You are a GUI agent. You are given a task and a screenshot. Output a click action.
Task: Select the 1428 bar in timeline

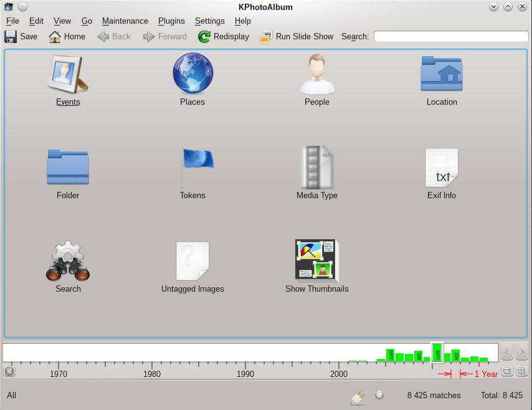(x=437, y=353)
